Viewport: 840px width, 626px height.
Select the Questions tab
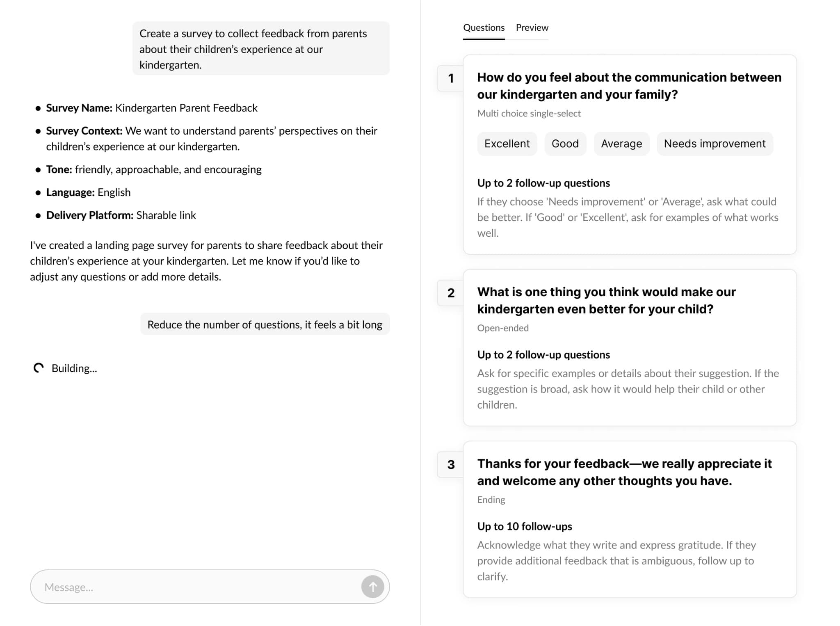pos(484,27)
